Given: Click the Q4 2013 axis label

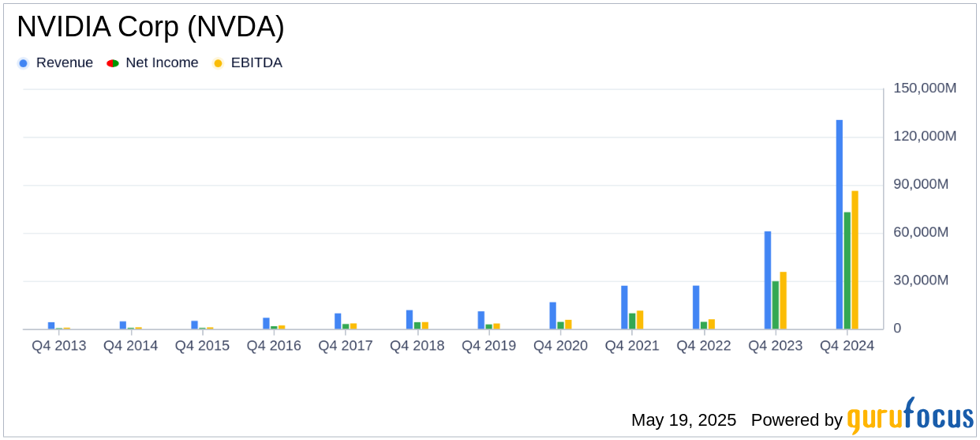Looking at the screenshot, I should coord(59,346).
